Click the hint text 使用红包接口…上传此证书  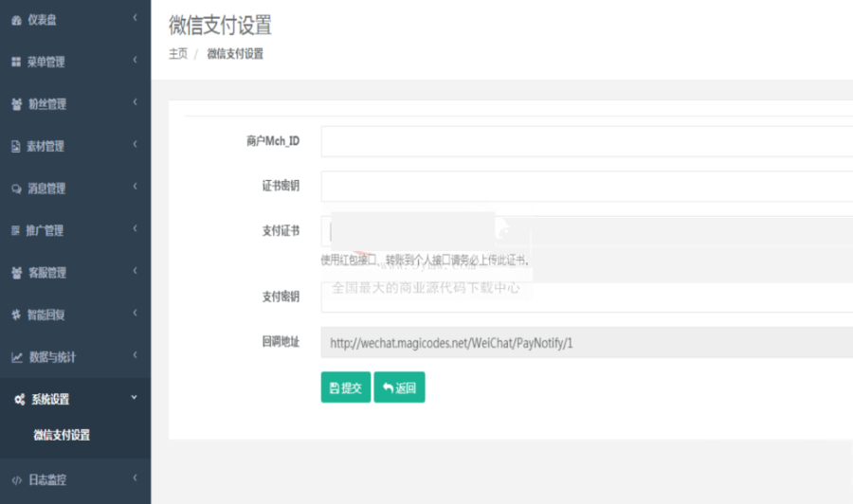coord(425,260)
